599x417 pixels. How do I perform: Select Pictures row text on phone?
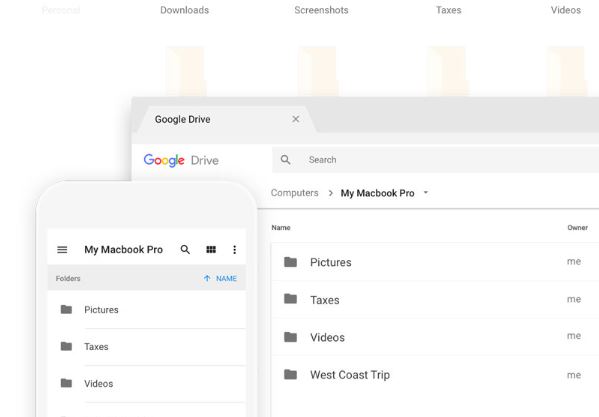[101, 310]
